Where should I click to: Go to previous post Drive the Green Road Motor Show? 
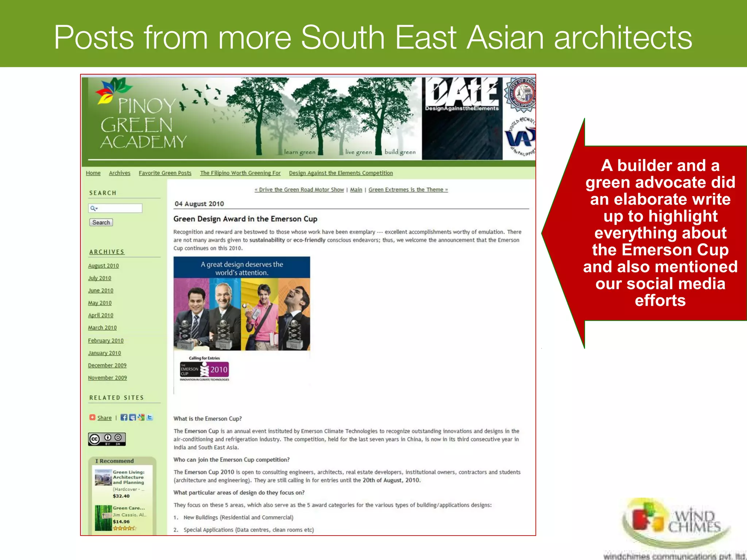pos(299,190)
